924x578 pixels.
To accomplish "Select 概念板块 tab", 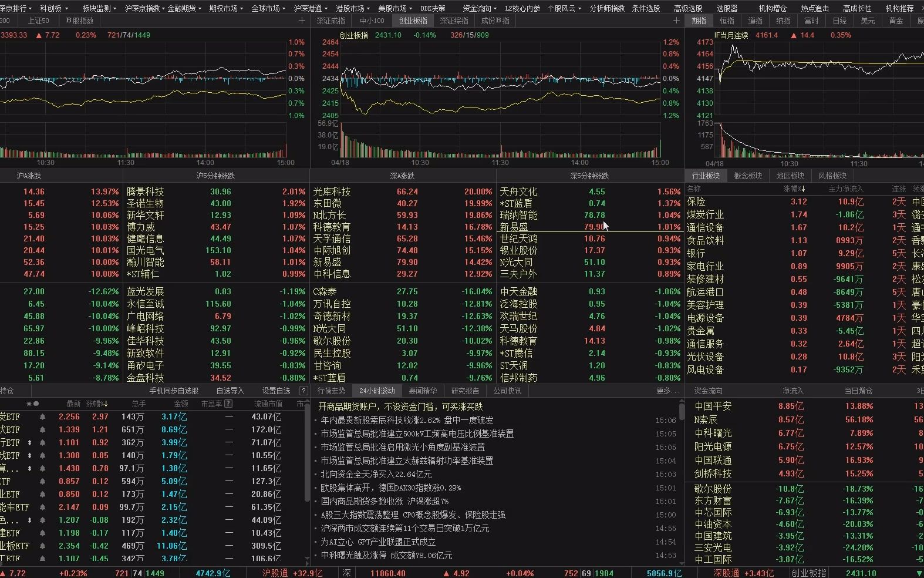I will (x=748, y=176).
